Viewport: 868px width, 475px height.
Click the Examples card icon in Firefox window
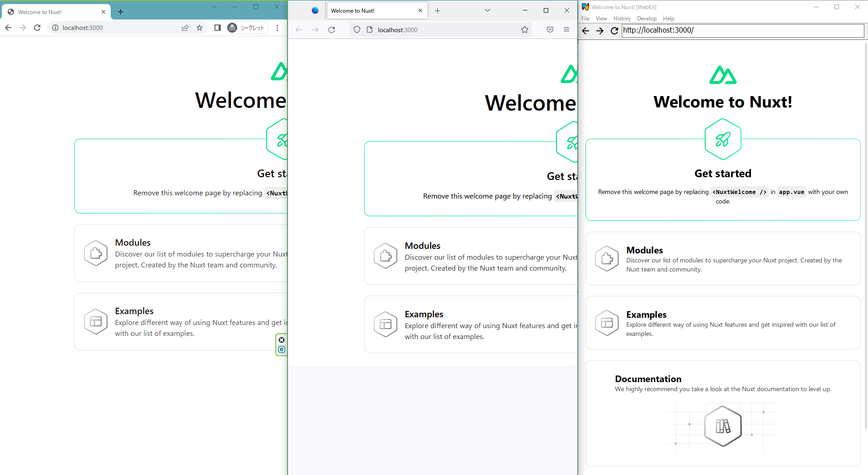coord(385,325)
